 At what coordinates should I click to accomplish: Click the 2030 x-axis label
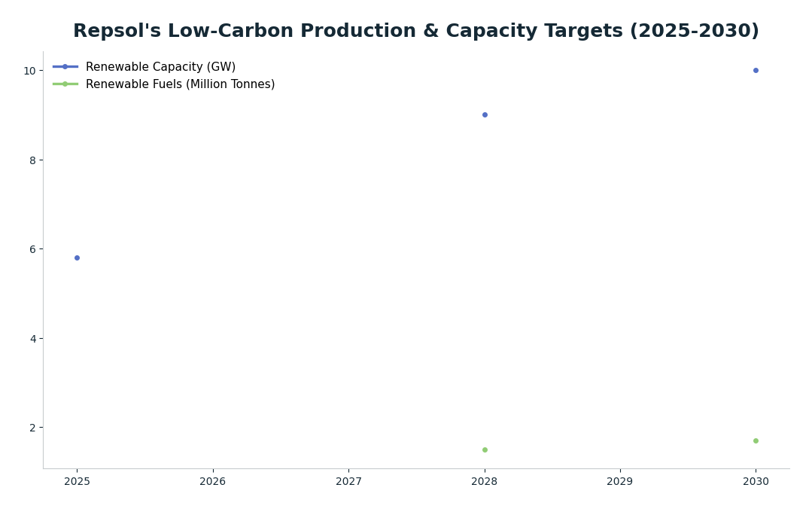tap(756, 482)
